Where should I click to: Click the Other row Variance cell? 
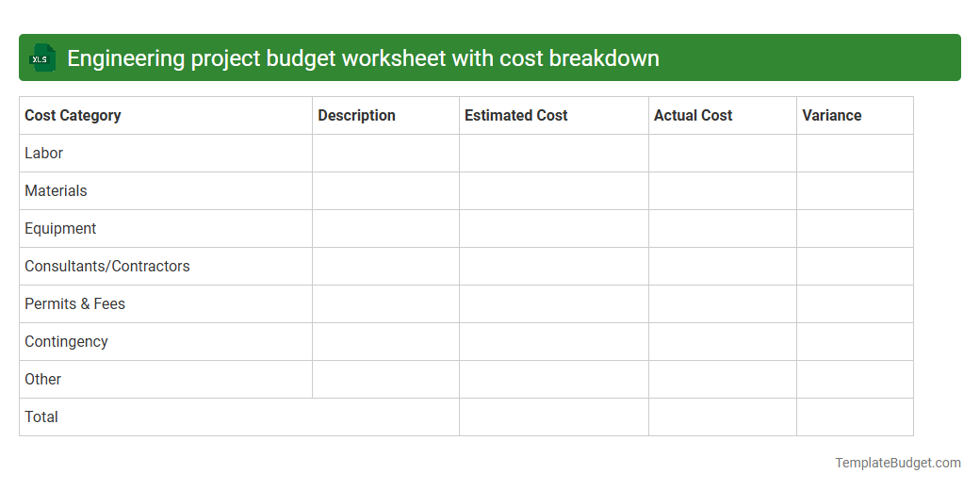point(855,380)
